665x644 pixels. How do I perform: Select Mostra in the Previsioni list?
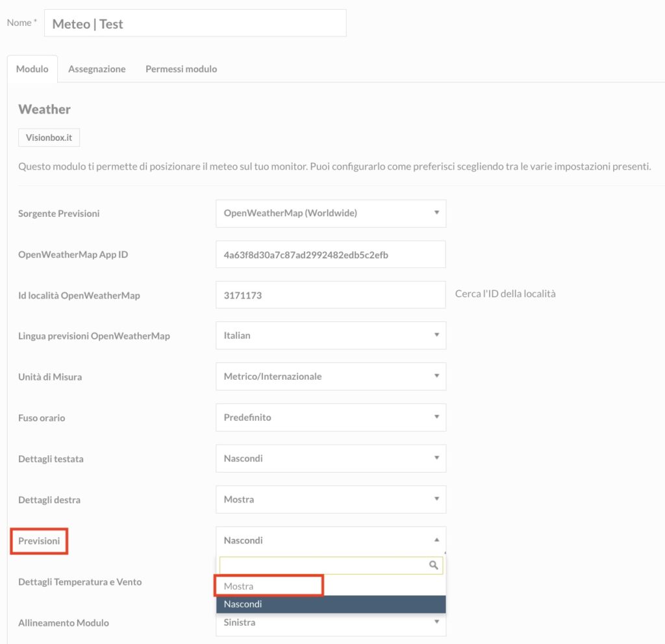pyautogui.click(x=331, y=586)
